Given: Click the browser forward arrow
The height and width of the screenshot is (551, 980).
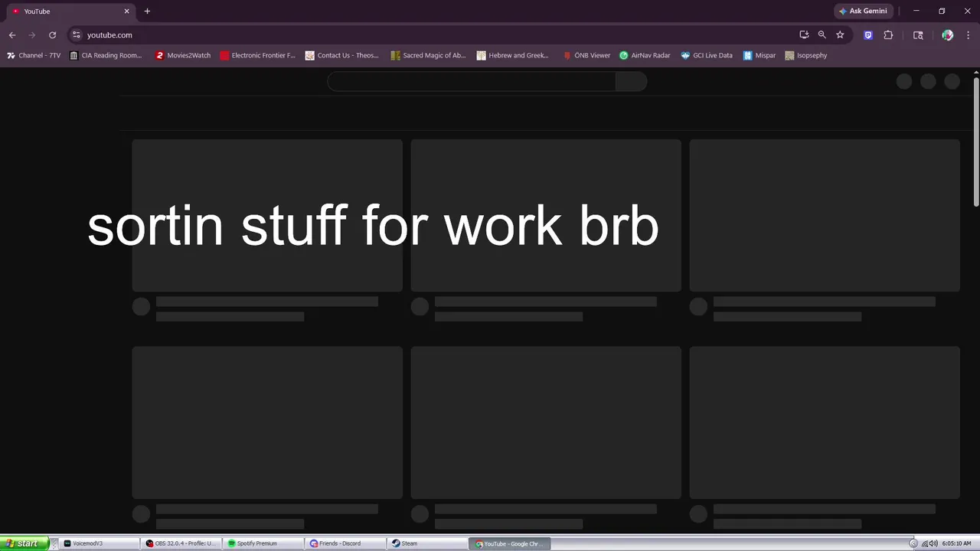Looking at the screenshot, I should (32, 35).
